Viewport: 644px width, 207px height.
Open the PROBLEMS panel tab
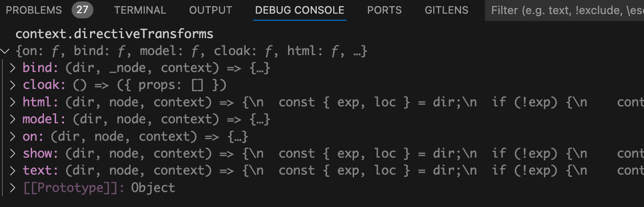(x=33, y=10)
